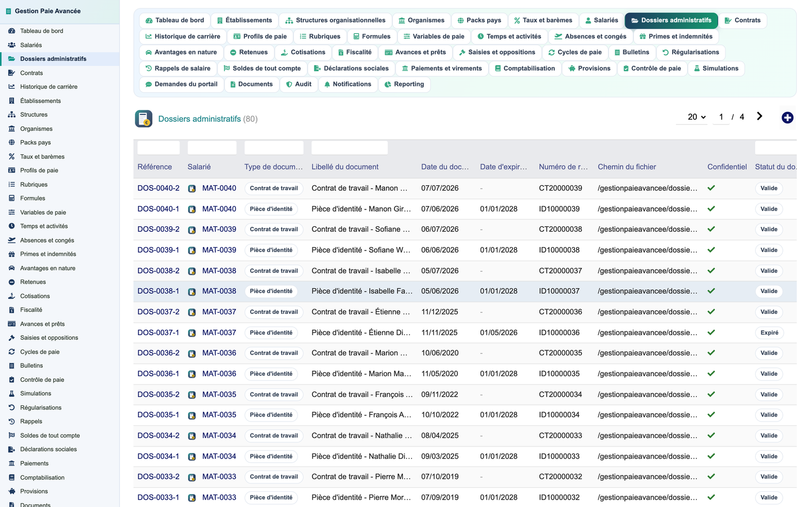Viewport: 812px width, 507px height.
Task: Switch to the Contrats tab
Action: coord(742,20)
